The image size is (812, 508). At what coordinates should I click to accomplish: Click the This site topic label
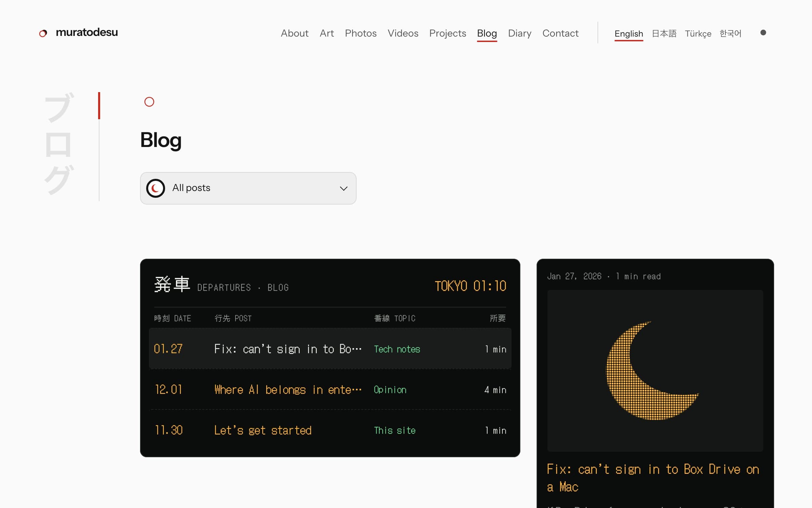point(394,430)
